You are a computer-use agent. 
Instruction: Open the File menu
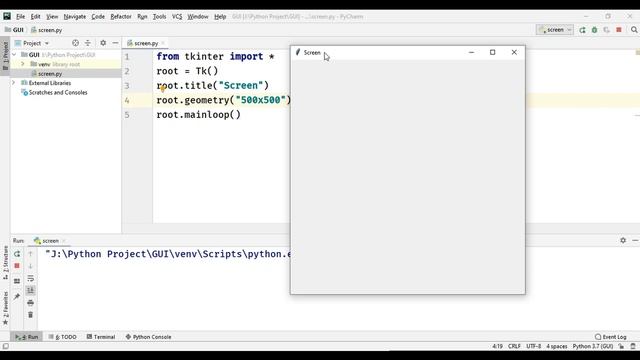coord(20,17)
